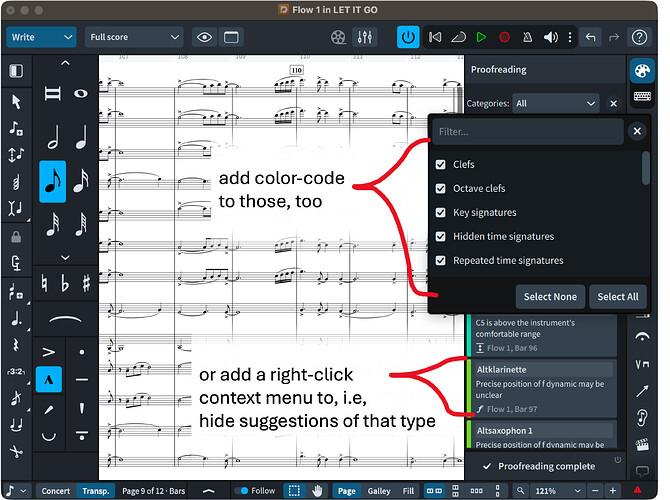Toggle the eye view options button
Viewport: 670px width, 500px height.
pyautogui.click(x=204, y=38)
